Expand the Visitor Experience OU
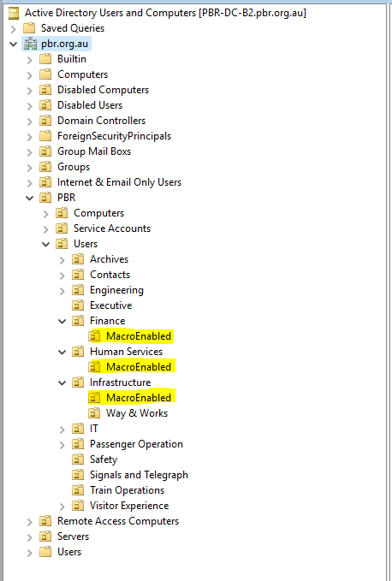The height and width of the screenshot is (581, 392). pyautogui.click(x=62, y=507)
